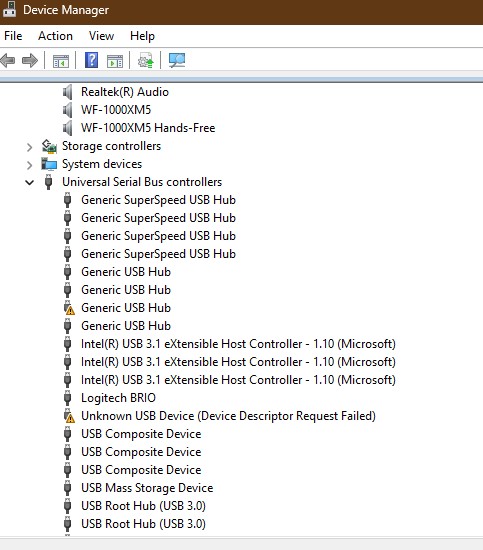
Task: Toggle the action pane toolbar icon
Action: (115, 61)
